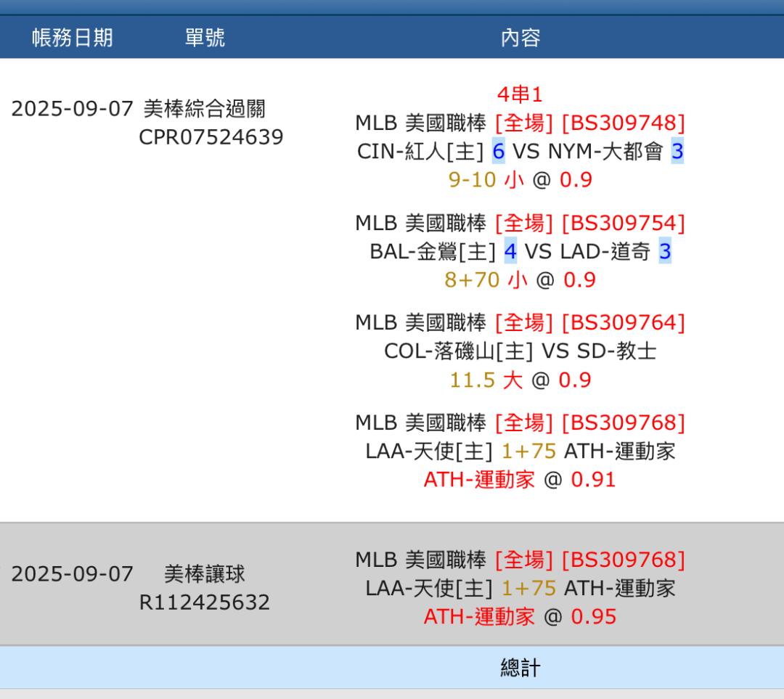The image size is (784, 699).
Task: Select the game code [BS309754]
Action: pos(624,223)
